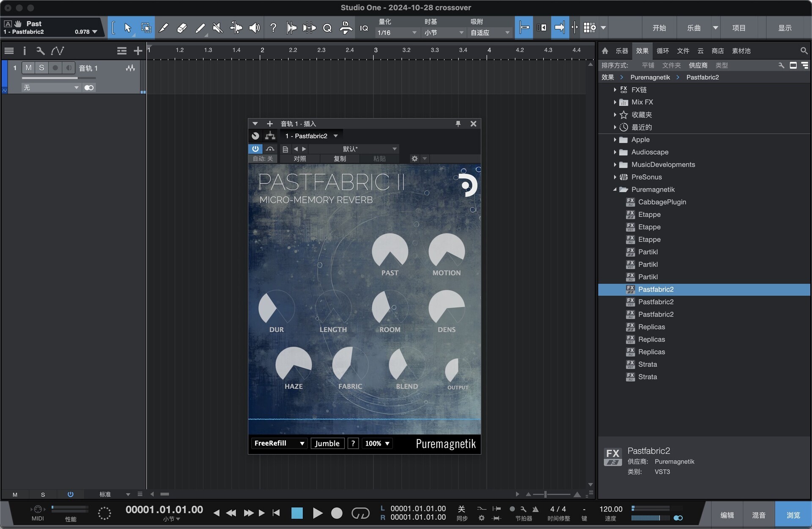Open the timebase 小节 dropdown
812x529 pixels.
point(444,33)
